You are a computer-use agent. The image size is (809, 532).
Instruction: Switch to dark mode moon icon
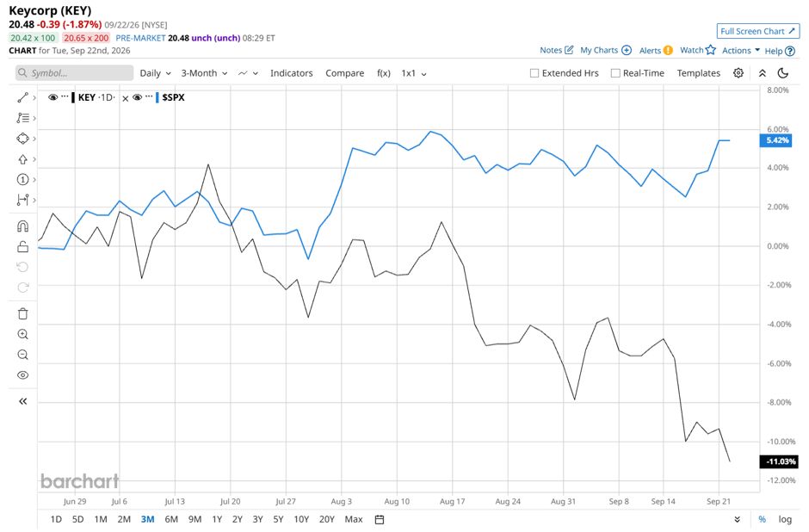[x=782, y=73]
